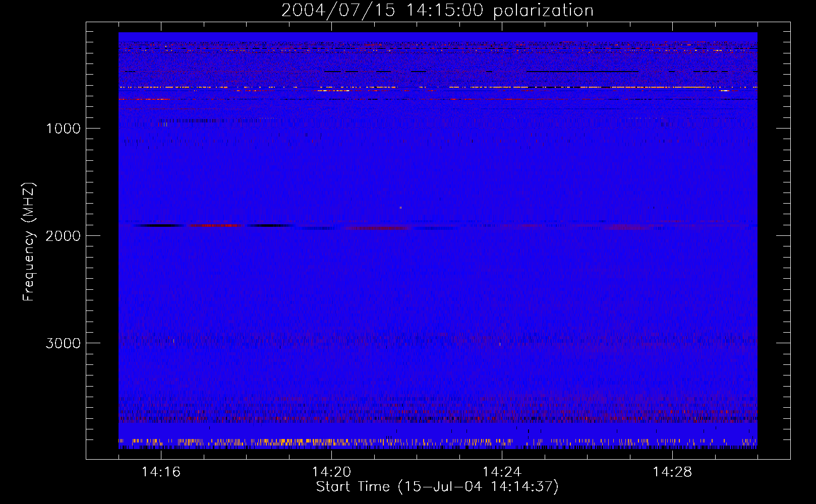
Task: Click the 3000 frequency tick label
Action: click(63, 343)
